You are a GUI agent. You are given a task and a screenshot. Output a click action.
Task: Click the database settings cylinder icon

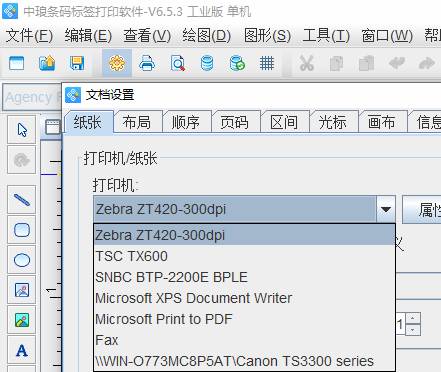click(207, 63)
